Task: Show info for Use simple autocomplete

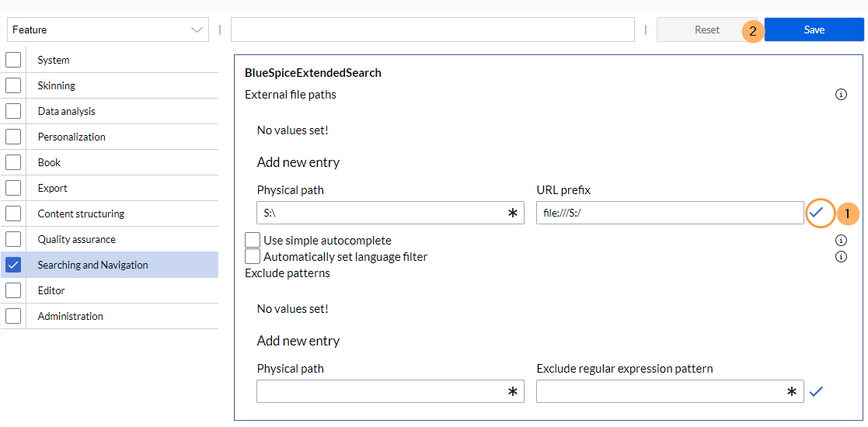Action: 841,241
